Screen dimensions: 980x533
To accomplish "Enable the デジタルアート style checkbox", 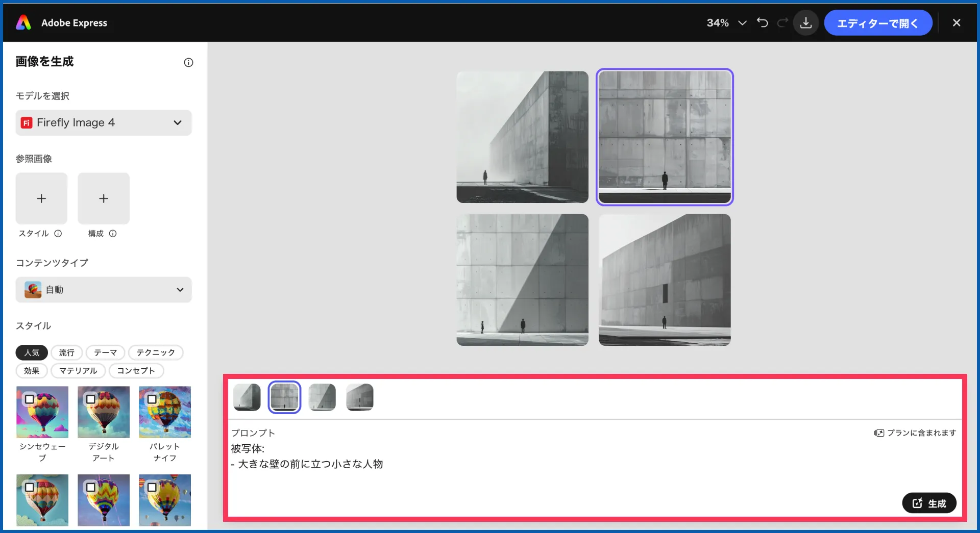I will 91,399.
